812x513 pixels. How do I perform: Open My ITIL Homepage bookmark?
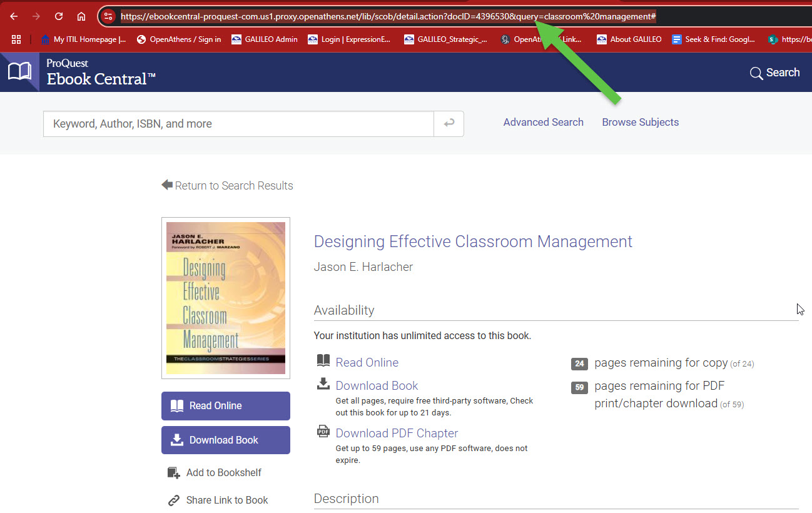83,39
